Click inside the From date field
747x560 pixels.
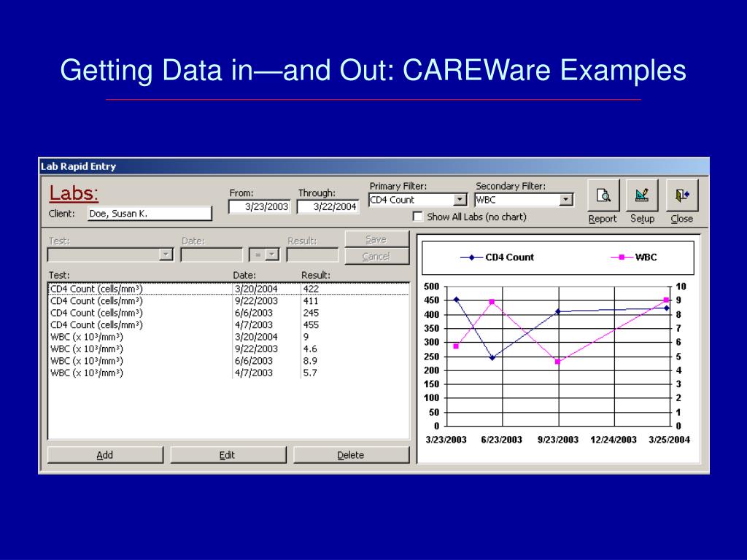coord(259,206)
